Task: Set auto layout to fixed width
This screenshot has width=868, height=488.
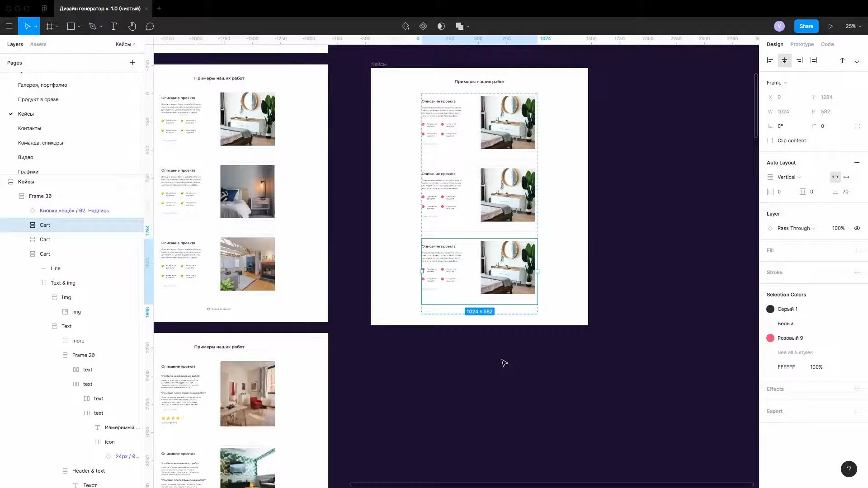Action: click(x=846, y=177)
